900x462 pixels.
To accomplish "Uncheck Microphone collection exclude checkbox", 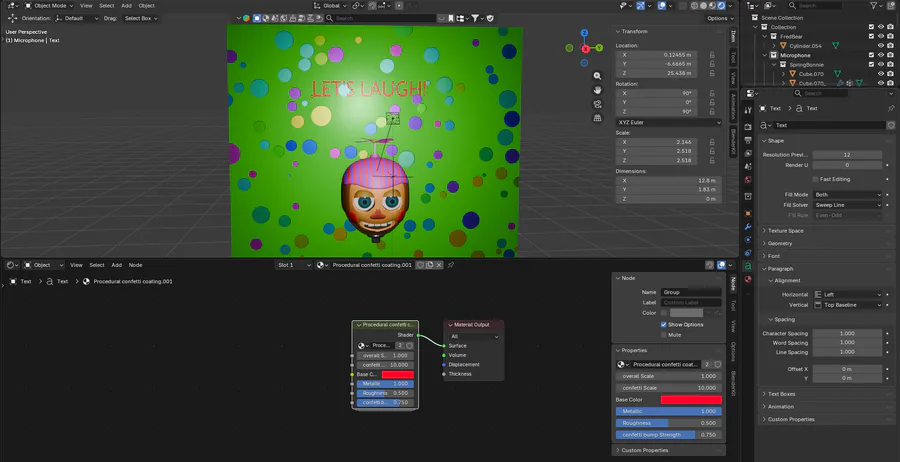I will tap(871, 55).
